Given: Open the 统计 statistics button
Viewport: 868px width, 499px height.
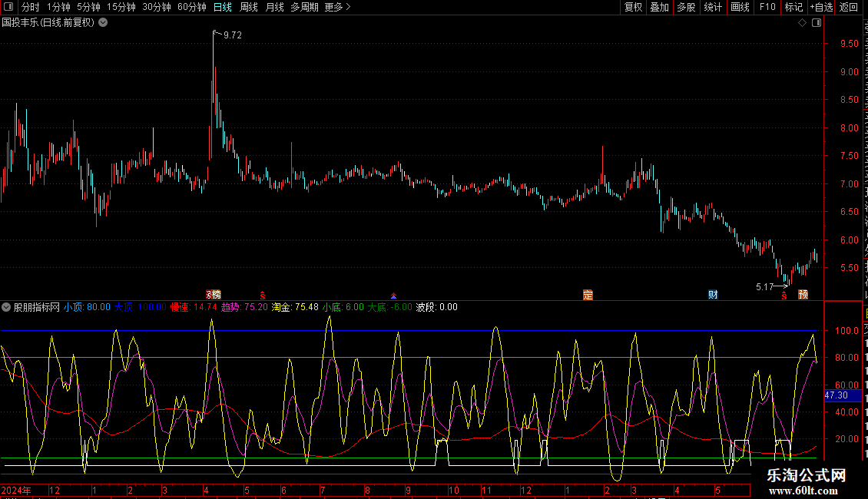Looking at the screenshot, I should pyautogui.click(x=712, y=7).
